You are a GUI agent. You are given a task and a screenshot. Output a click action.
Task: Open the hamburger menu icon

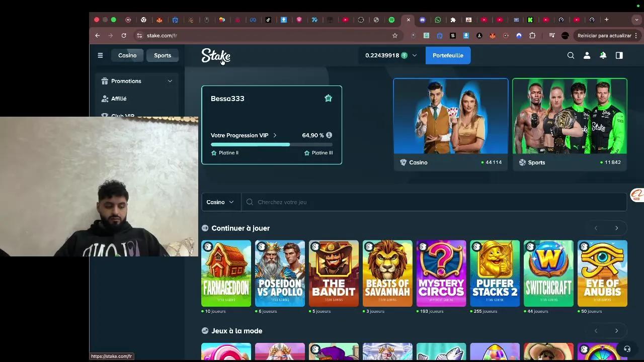[100, 55]
